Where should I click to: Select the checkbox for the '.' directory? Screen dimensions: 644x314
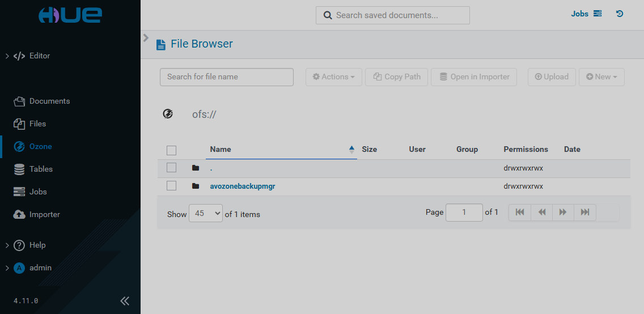tap(172, 168)
